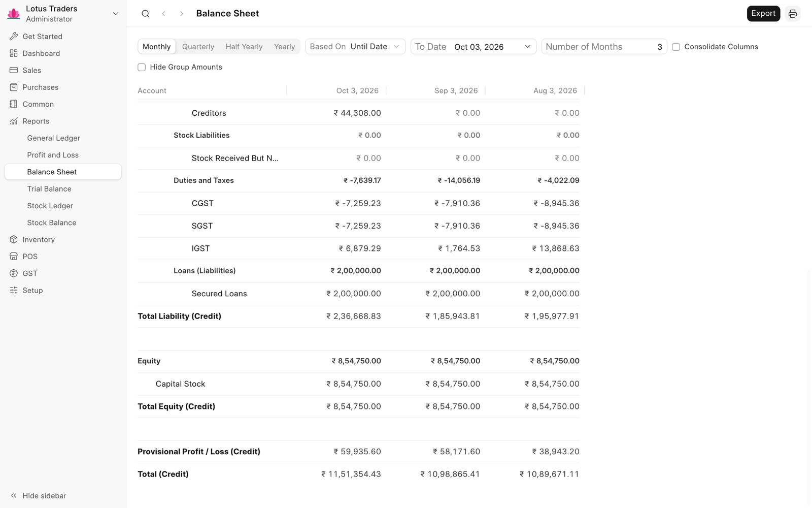Click the Purchases bag icon

pos(14,87)
